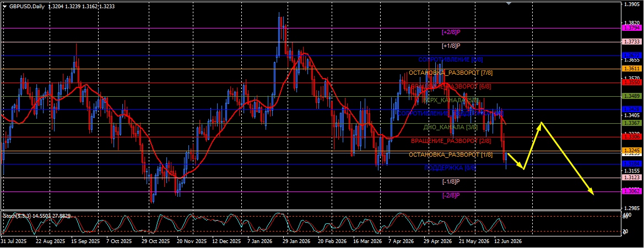Select the ПОДДЕРЖКА [0/8] level label
Screen dimensions: 644x248
451,168
